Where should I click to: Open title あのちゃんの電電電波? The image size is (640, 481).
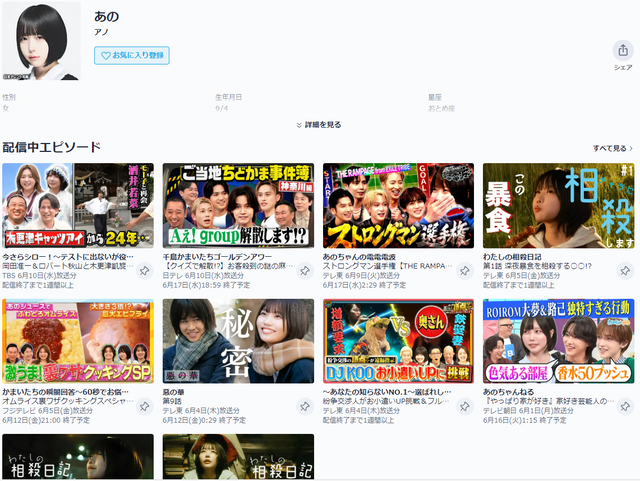(359, 257)
